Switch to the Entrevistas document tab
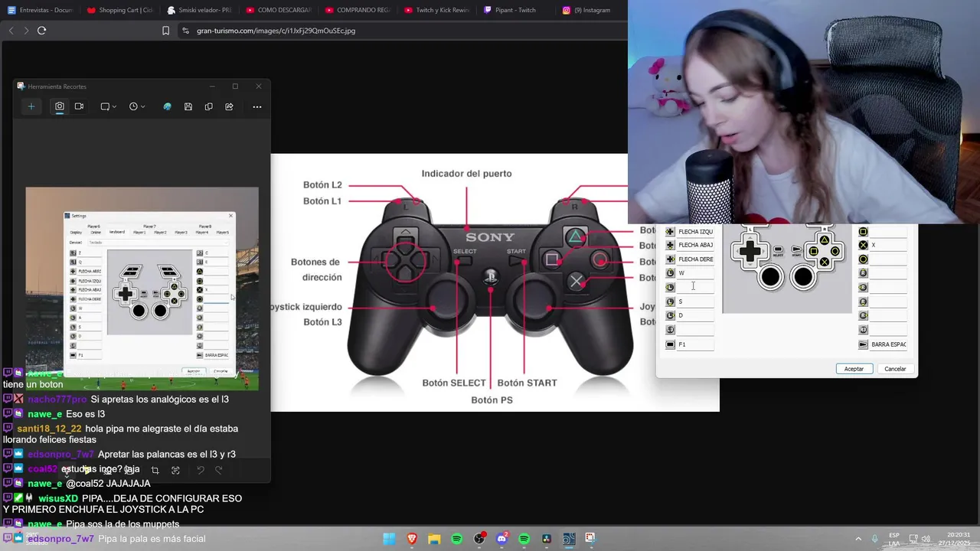This screenshot has height=551, width=980. [x=40, y=10]
